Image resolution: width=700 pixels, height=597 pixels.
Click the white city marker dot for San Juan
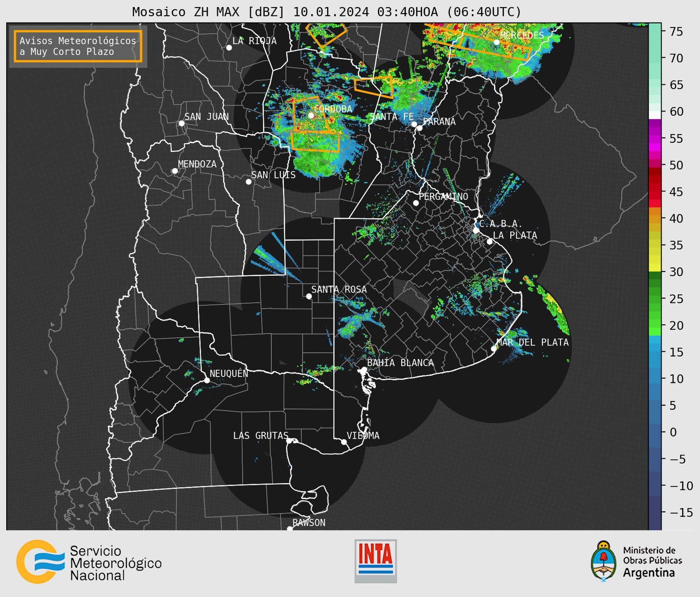pos(181,123)
